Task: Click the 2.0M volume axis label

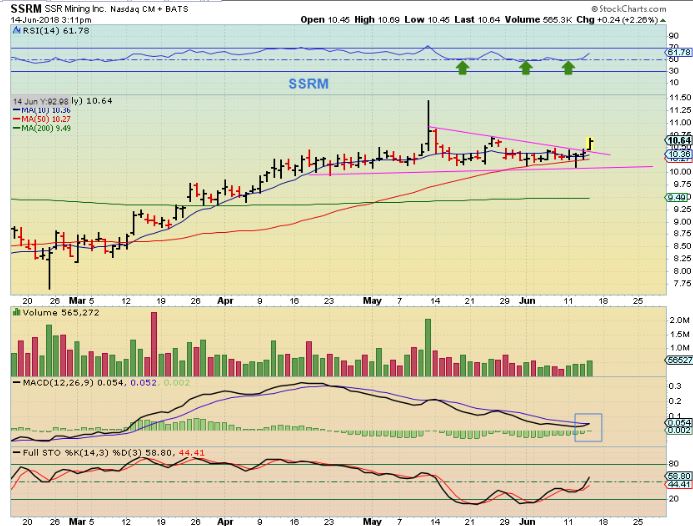Action: point(680,320)
